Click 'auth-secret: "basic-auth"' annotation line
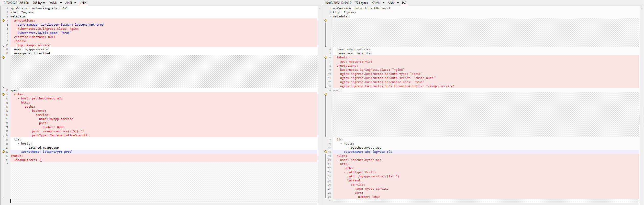 387,78
